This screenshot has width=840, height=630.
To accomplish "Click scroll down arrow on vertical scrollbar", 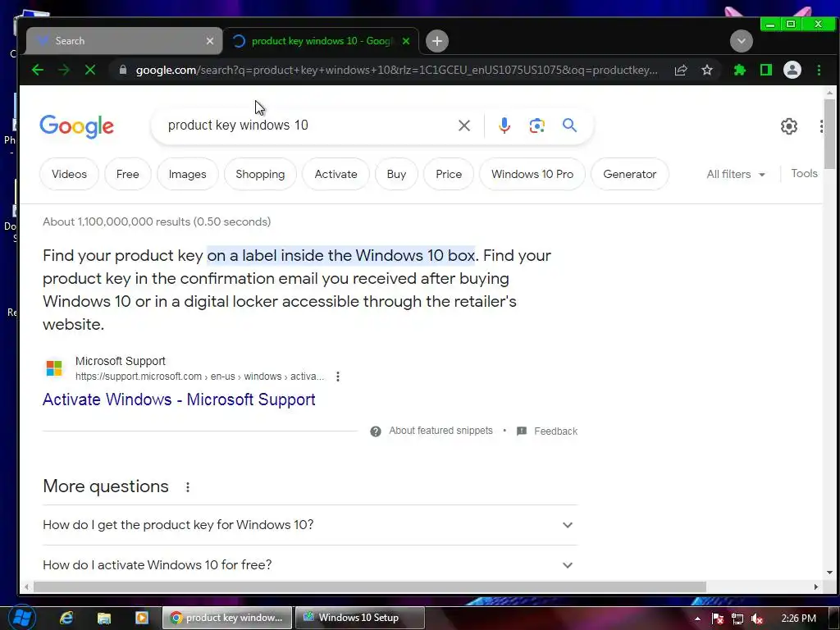I will click(x=829, y=573).
